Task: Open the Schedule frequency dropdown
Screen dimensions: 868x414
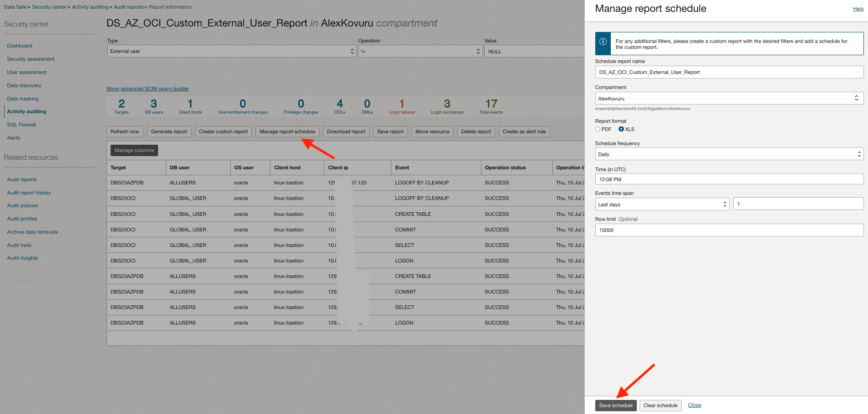Action: click(x=728, y=154)
